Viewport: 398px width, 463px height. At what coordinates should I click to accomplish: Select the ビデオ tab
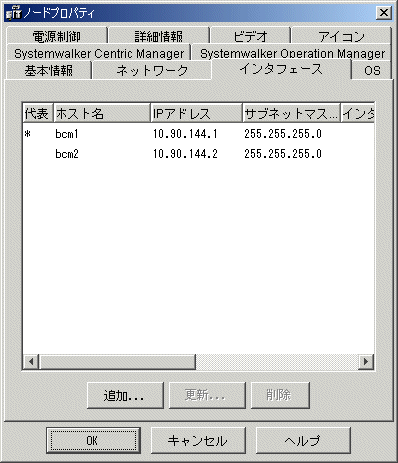pyautogui.click(x=250, y=36)
